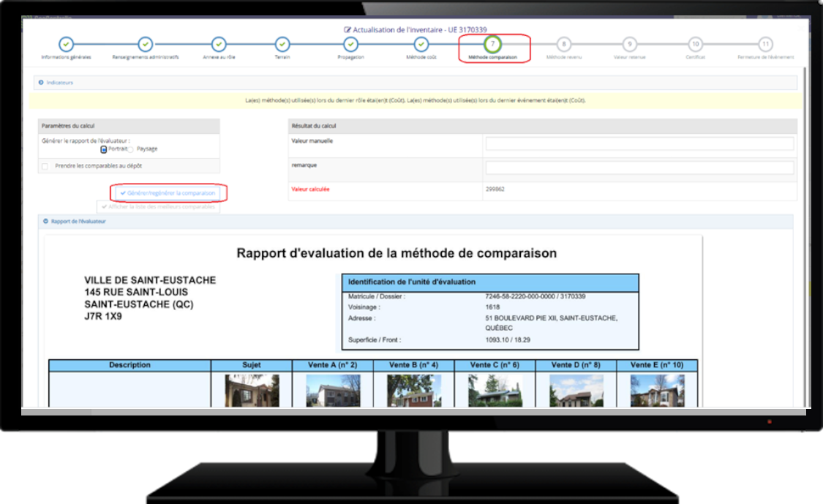The height and width of the screenshot is (504, 823).
Task: Go to step 9 Valeur retenue circle
Action: [629, 44]
